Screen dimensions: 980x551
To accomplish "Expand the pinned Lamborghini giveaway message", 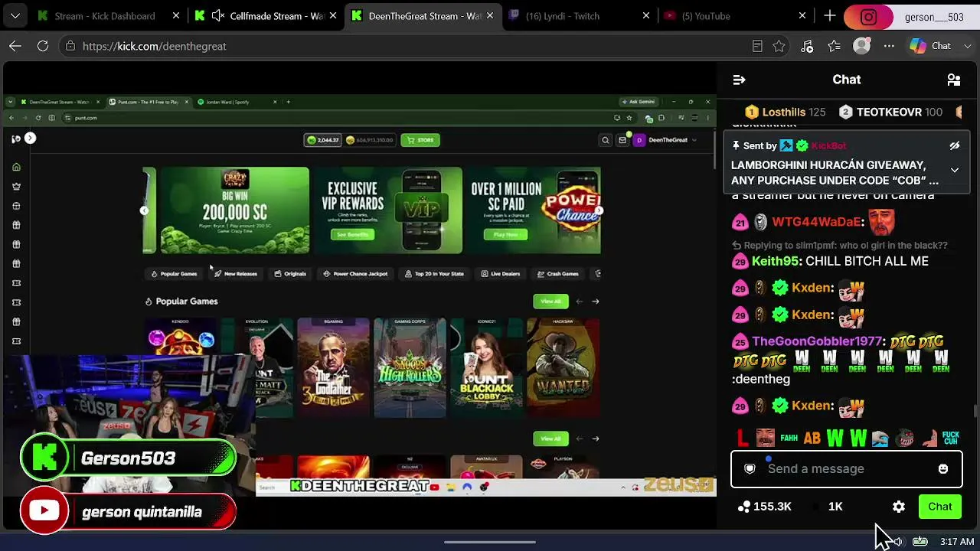I will 954,170.
